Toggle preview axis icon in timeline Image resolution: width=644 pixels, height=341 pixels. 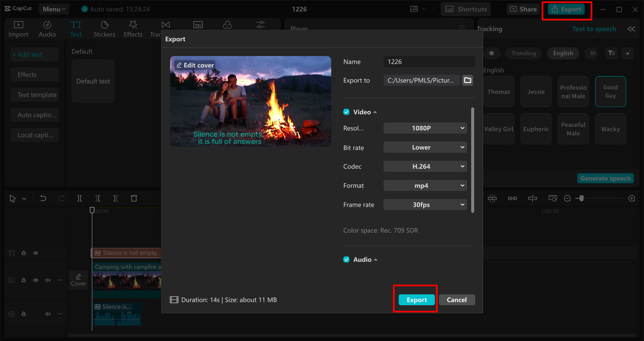click(x=532, y=198)
